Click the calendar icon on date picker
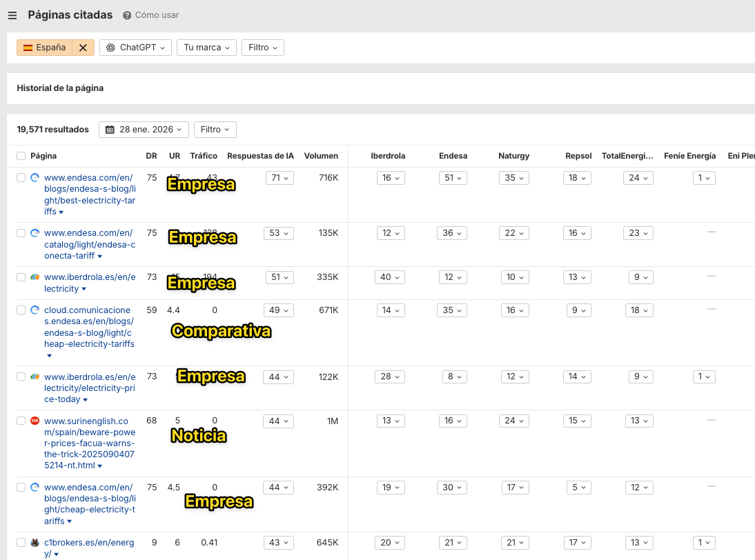Screen dimensions: 755x560 click(x=110, y=130)
